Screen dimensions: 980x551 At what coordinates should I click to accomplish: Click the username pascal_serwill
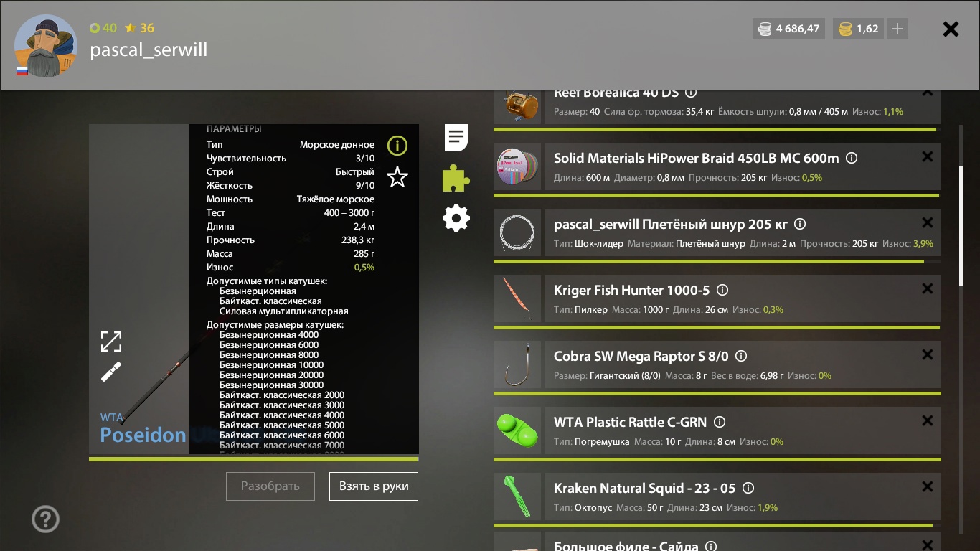point(149,50)
